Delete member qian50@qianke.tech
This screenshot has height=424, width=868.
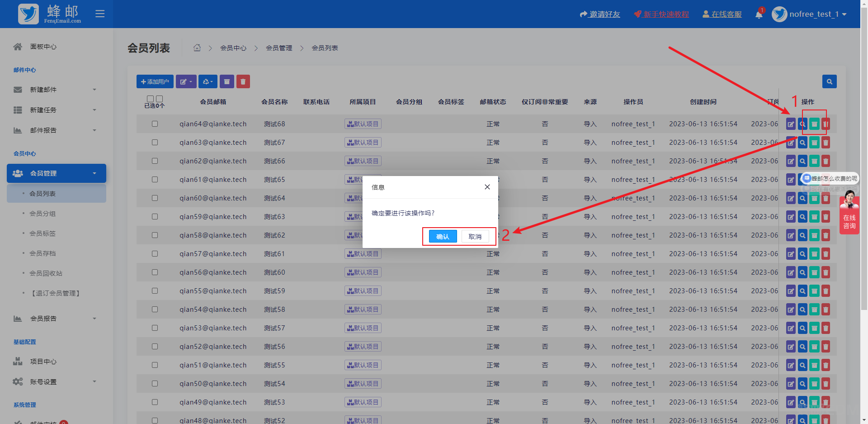click(826, 384)
